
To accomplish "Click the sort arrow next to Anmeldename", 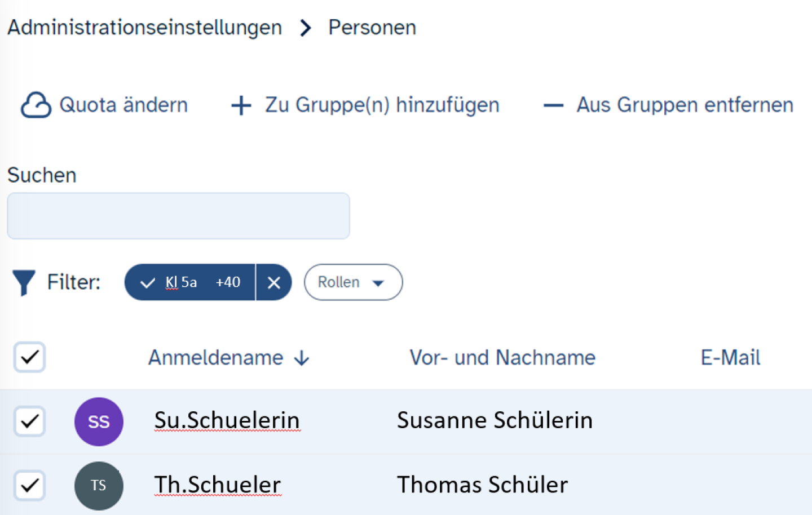I will pos(302,358).
